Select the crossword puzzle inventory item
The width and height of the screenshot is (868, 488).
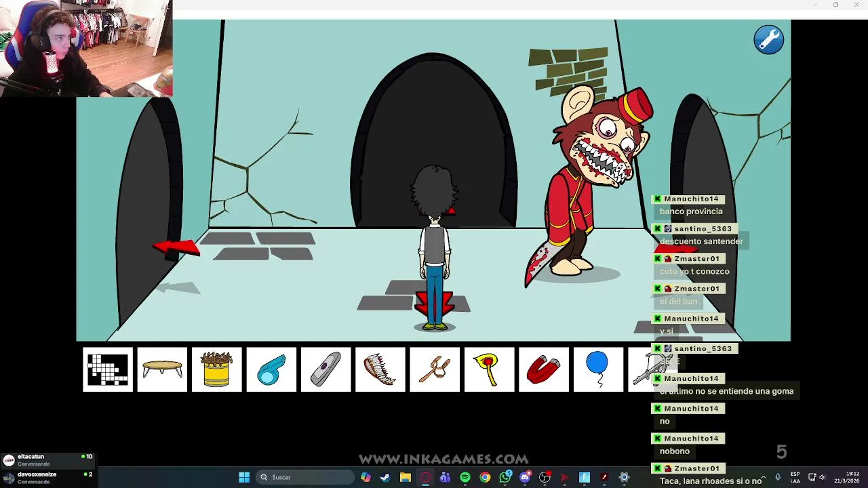(x=108, y=369)
